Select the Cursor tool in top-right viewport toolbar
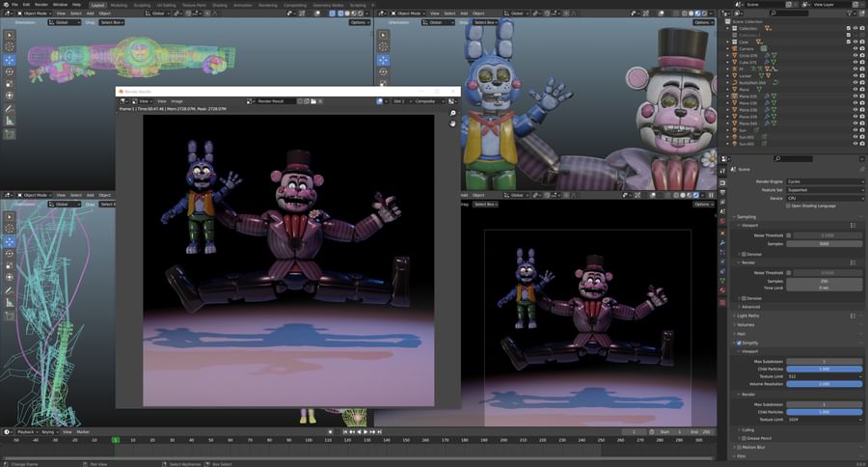This screenshot has height=467, width=868. [383, 47]
